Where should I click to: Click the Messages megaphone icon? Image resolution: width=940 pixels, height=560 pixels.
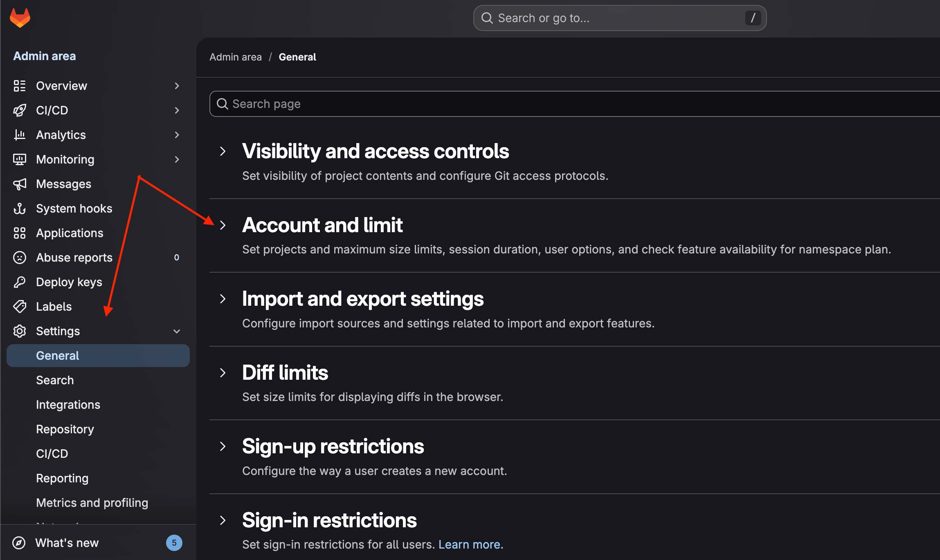20,184
